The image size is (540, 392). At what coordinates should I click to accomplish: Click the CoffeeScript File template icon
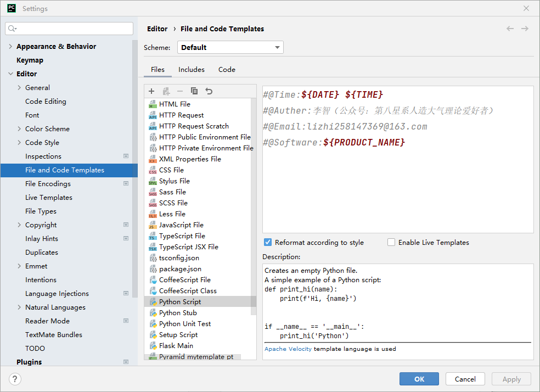tap(153, 280)
